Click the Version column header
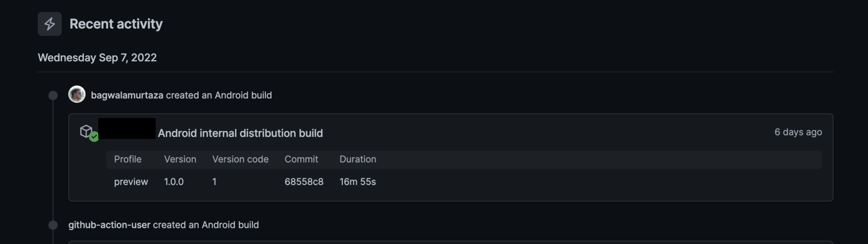The width and height of the screenshot is (868, 244). point(180,159)
